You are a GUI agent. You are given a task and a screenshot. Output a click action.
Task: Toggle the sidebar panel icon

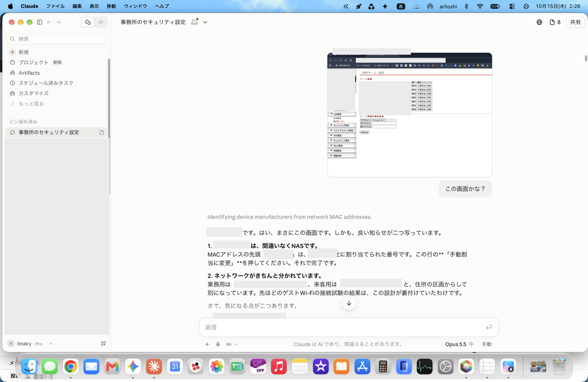(x=40, y=22)
